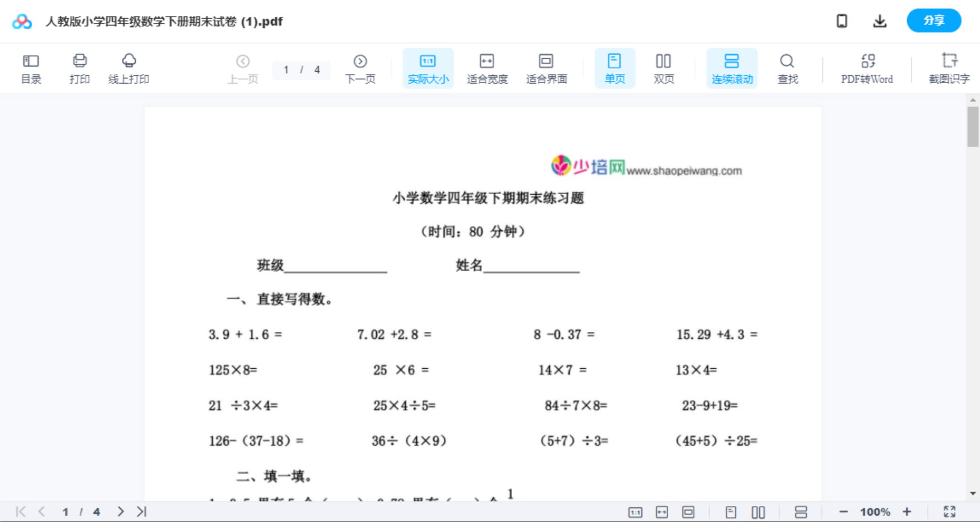Toggle 双页 two-page view mode

[664, 68]
